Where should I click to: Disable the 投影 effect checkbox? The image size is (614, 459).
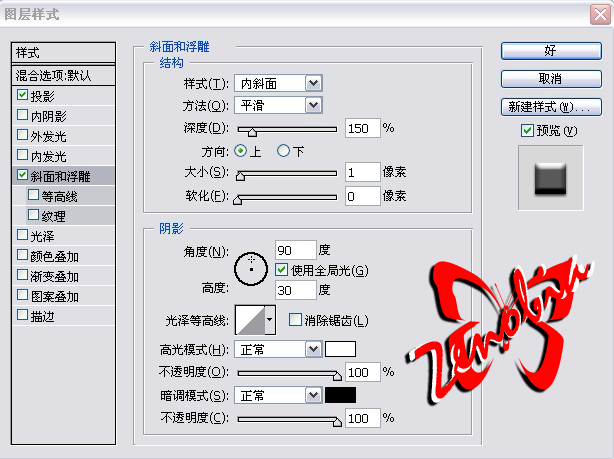click(22, 95)
